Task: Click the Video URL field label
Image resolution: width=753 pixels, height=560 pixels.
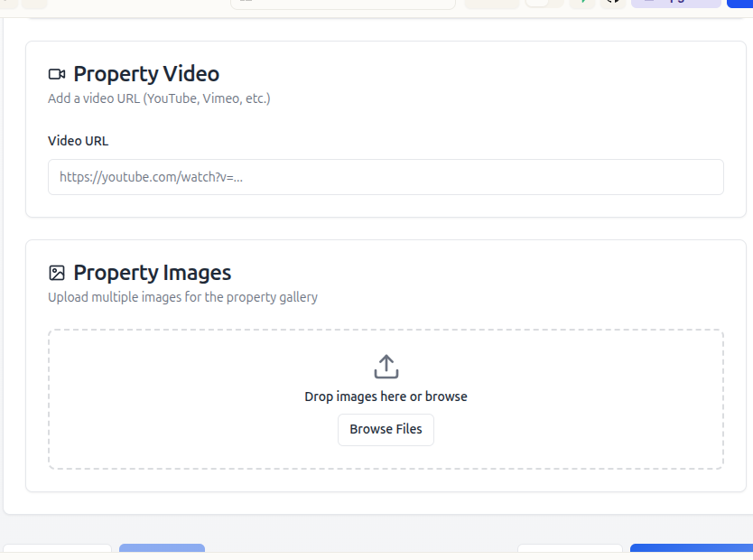Action: pyautogui.click(x=78, y=141)
